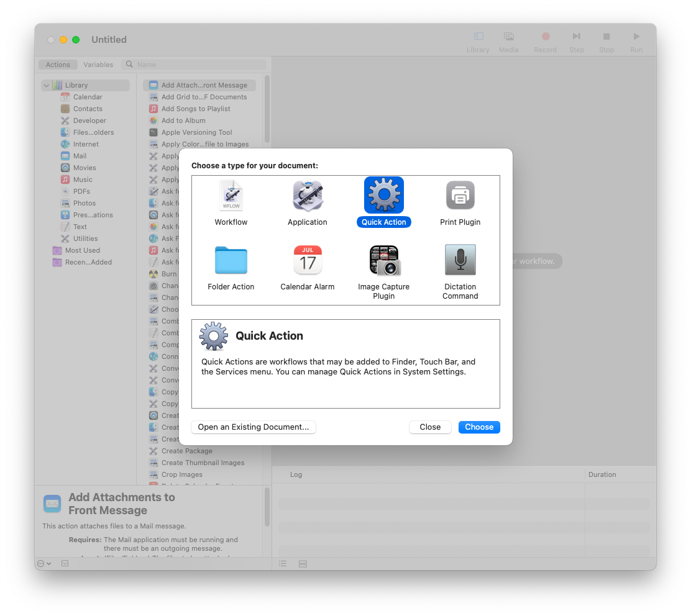The image size is (691, 616).
Task: Select the Workflow document type icon
Action: tap(231, 196)
